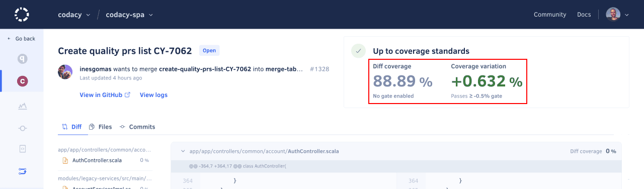
Task: Select the grey 'q' sidebar icon
Action: 22,59
